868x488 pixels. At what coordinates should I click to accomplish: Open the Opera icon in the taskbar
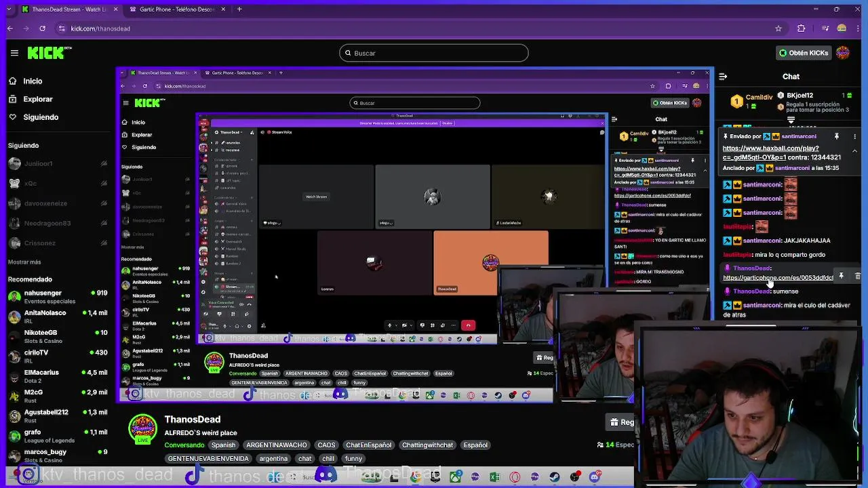(515, 476)
